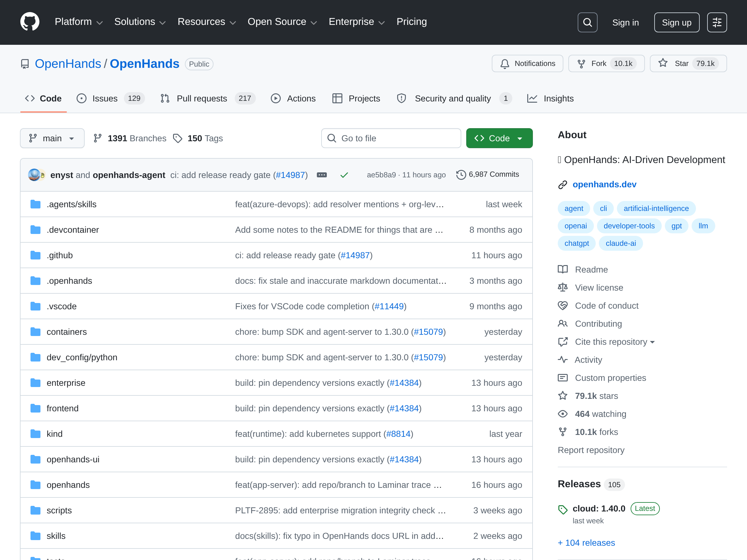The width and height of the screenshot is (747, 560).
Task: Switch to the Issues tab
Action: [x=110, y=98]
